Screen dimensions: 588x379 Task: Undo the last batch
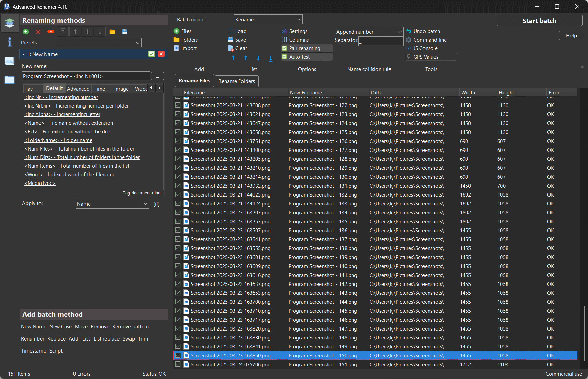(x=423, y=31)
